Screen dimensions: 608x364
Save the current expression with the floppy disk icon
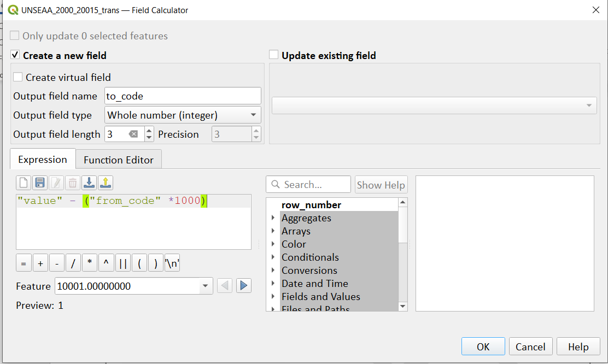click(x=40, y=183)
